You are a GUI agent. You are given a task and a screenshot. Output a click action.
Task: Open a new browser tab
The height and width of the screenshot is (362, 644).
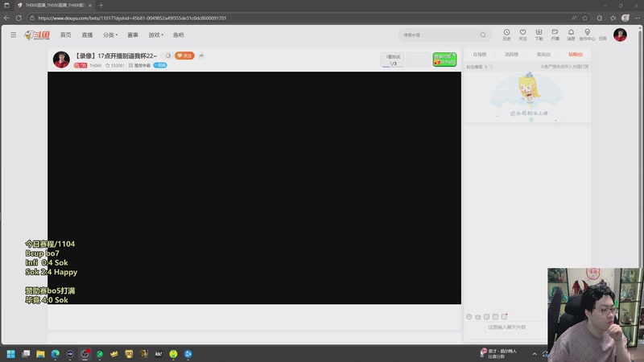click(101, 6)
